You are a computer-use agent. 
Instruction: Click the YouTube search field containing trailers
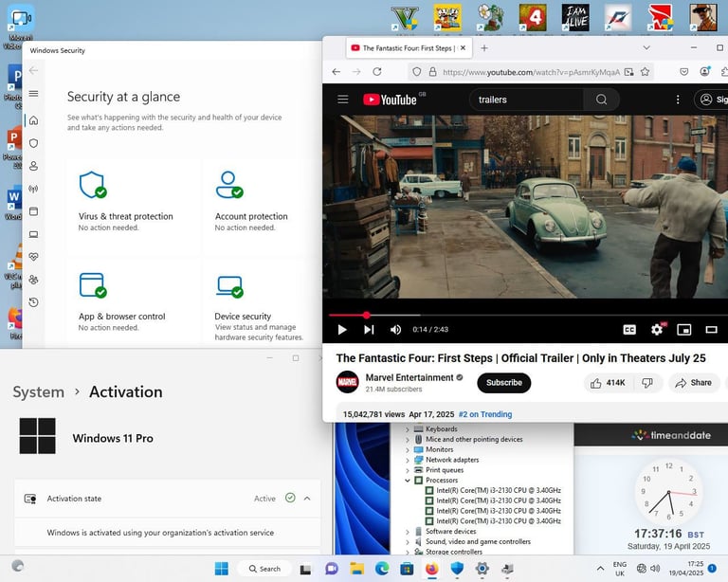[x=526, y=100]
